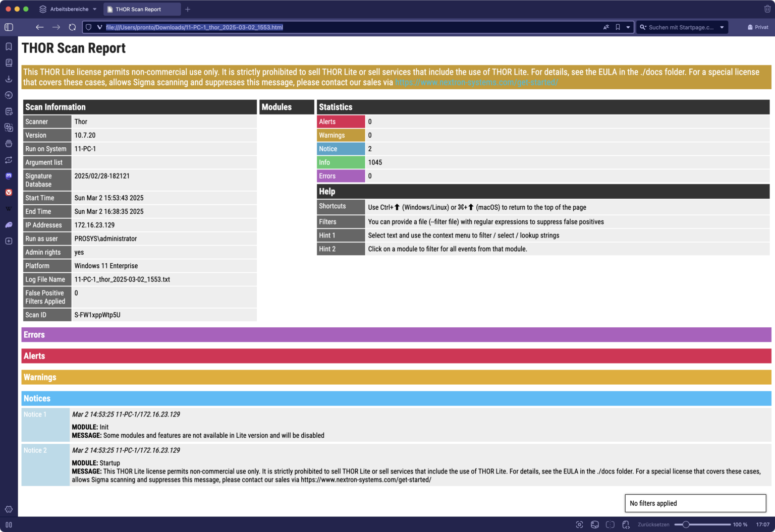Open the search field history dropdown

(x=722, y=27)
